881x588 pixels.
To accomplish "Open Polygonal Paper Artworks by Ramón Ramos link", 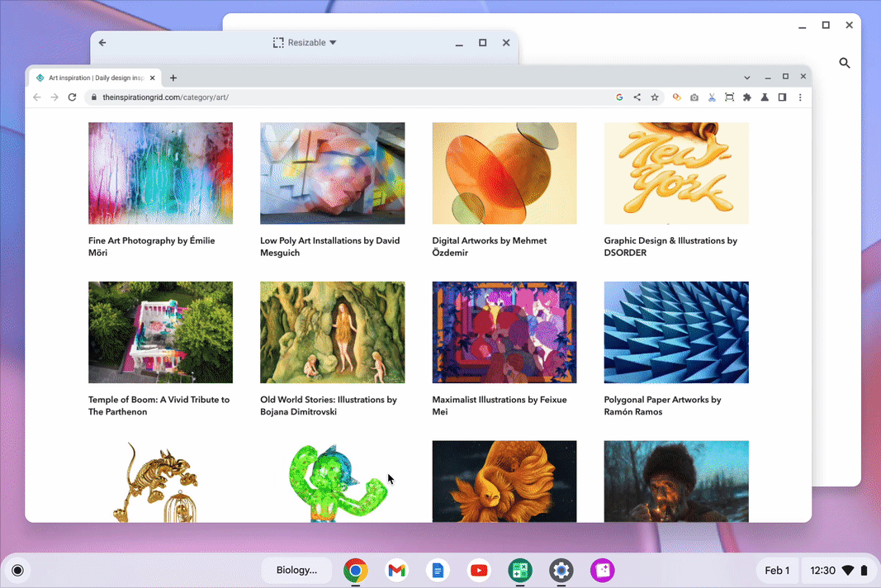I will point(662,405).
